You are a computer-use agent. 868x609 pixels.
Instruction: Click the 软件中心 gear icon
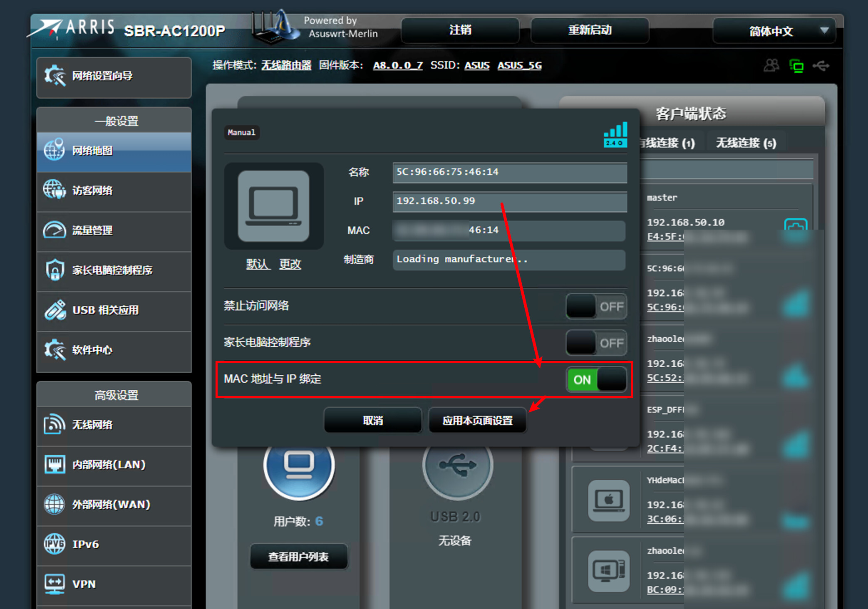pyautogui.click(x=55, y=350)
